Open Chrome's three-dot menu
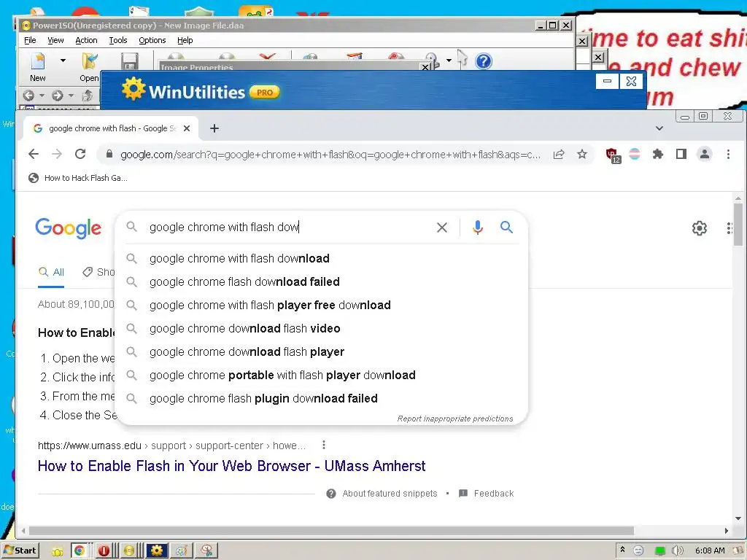This screenshot has height=560, width=747. pyautogui.click(x=728, y=154)
